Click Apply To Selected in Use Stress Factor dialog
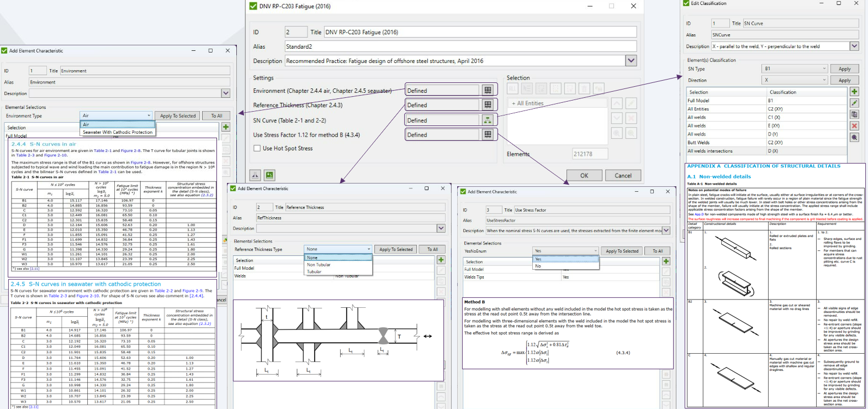The height and width of the screenshot is (409, 868). click(622, 251)
